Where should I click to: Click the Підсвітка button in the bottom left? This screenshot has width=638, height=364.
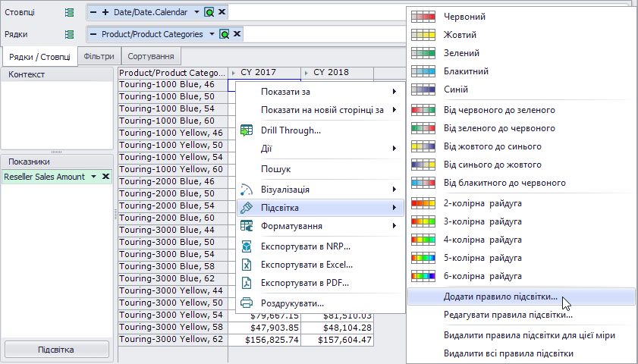[57, 350]
